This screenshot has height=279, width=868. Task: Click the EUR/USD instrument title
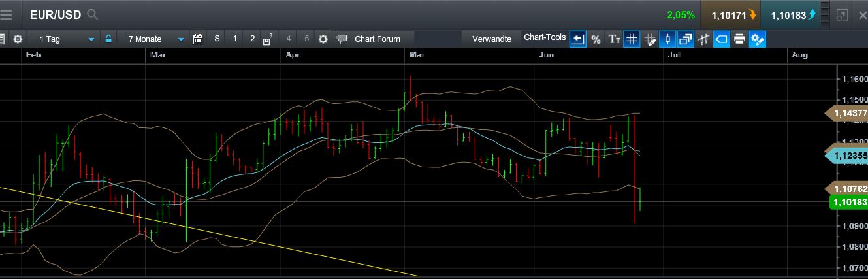(56, 14)
